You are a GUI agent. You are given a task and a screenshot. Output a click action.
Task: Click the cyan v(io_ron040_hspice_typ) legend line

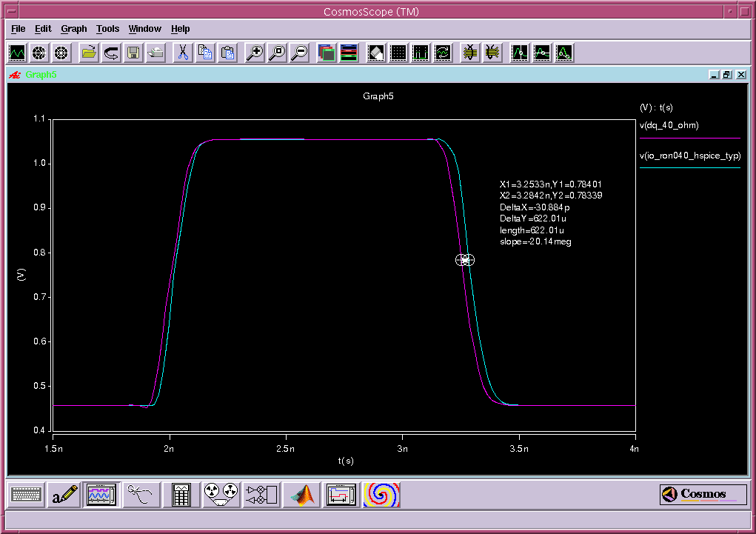[x=689, y=168]
